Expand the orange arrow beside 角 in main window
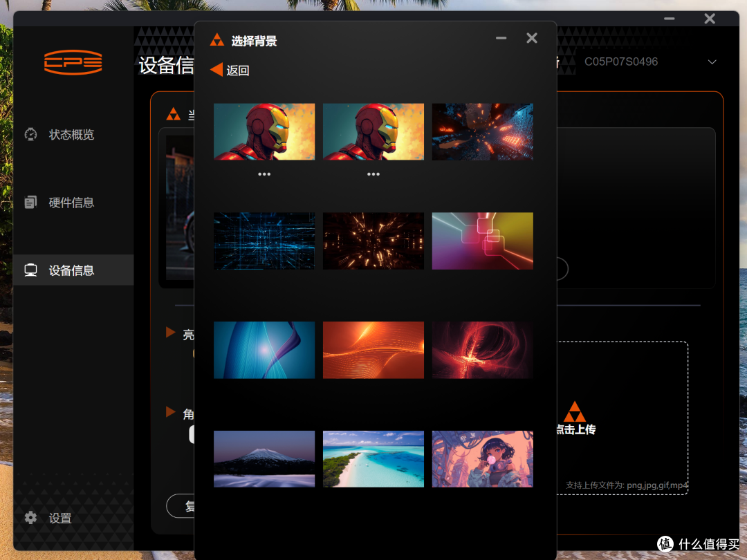Viewport: 747px width, 560px height. [x=171, y=411]
